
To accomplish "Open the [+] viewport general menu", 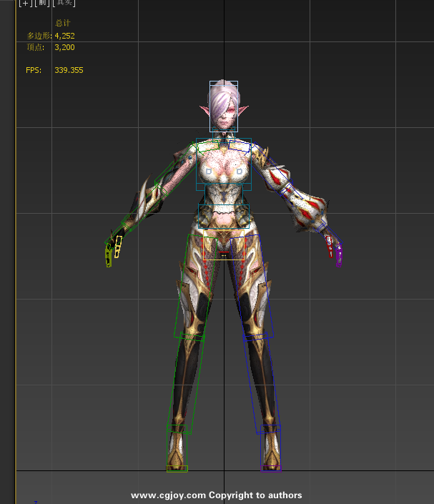I will tap(26, 3).
